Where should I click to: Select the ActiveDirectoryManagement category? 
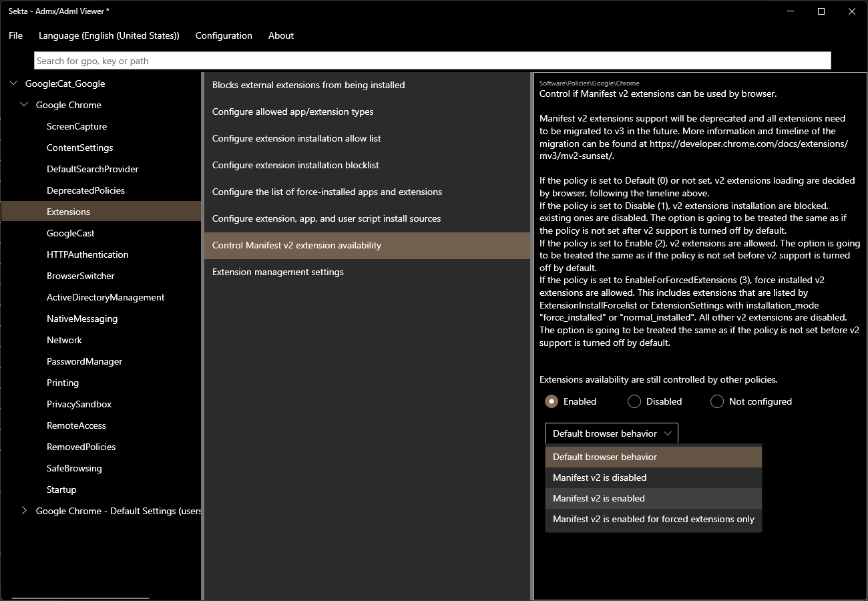click(101, 297)
